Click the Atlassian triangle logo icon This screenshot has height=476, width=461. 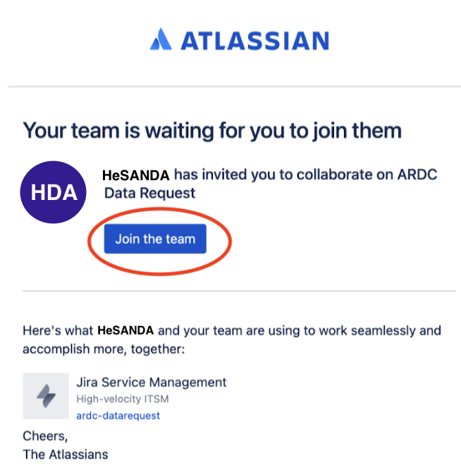pyautogui.click(x=160, y=39)
